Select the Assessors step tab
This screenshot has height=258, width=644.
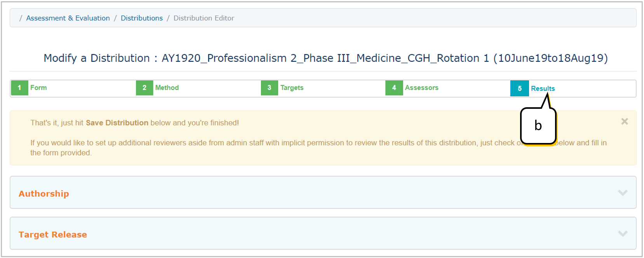pyautogui.click(x=422, y=88)
